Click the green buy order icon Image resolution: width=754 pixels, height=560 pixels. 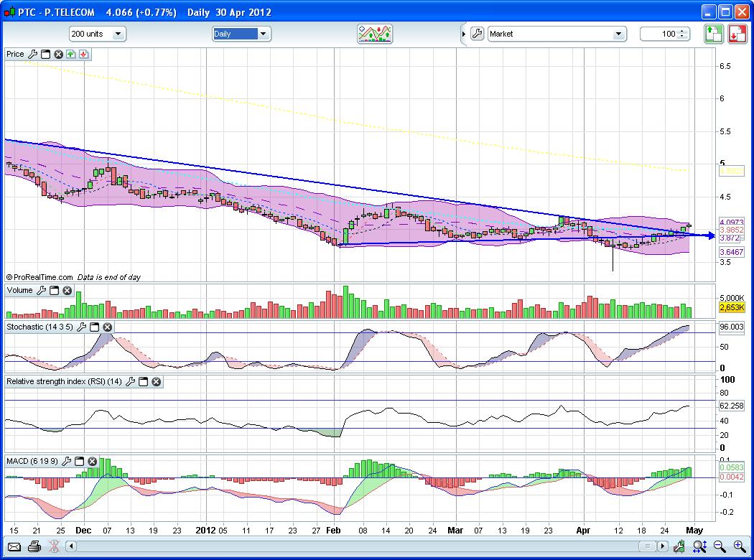[x=714, y=34]
